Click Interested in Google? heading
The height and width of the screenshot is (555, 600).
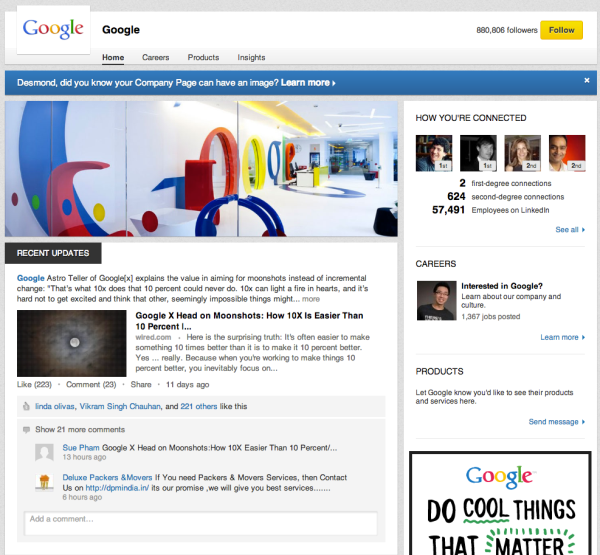502,286
